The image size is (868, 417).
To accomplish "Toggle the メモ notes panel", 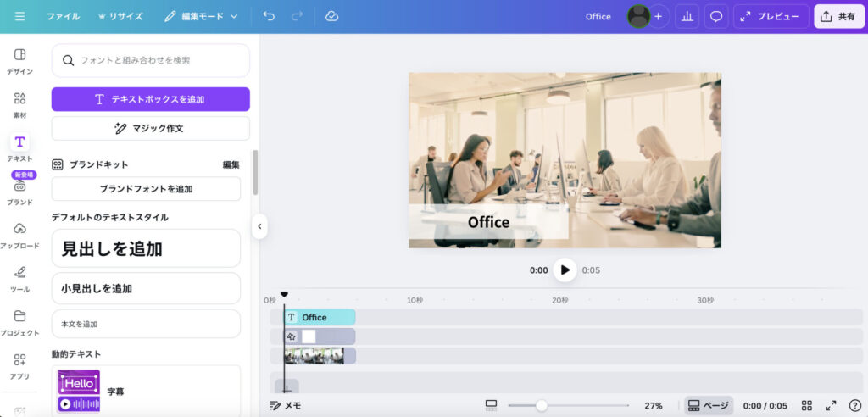I will pos(285,406).
